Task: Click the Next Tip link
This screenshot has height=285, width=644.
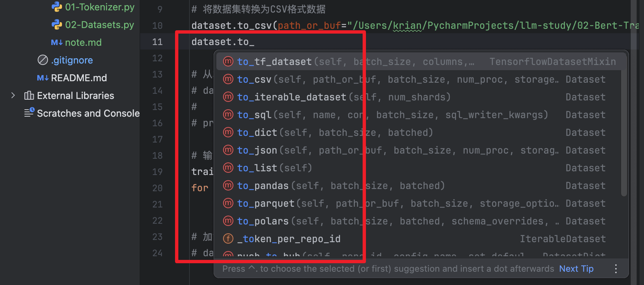Action: coord(576,269)
